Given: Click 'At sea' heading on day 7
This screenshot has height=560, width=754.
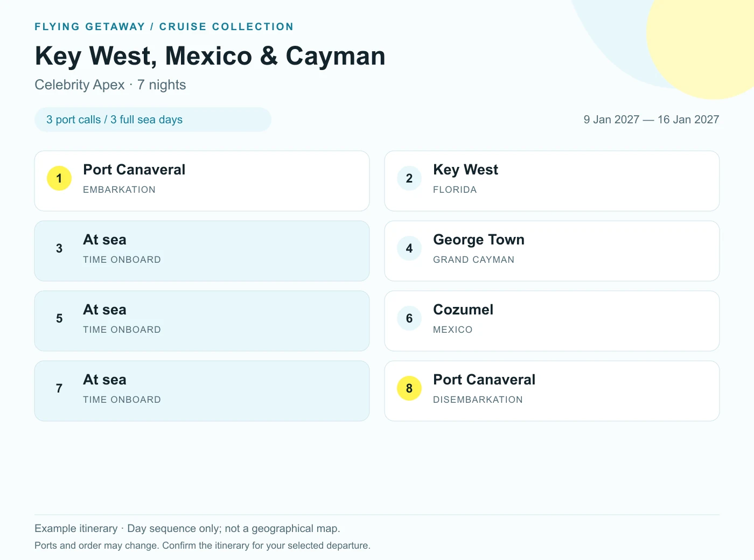Looking at the screenshot, I should coord(104,380).
